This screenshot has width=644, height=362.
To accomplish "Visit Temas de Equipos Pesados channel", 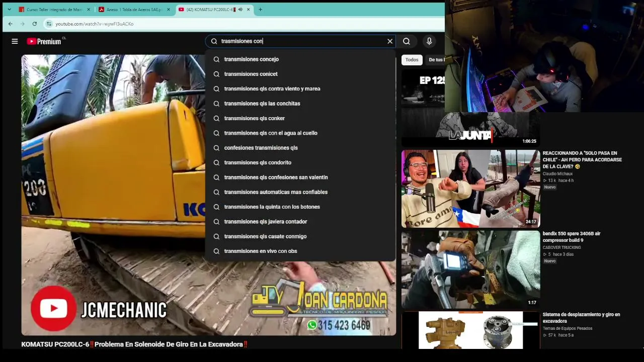I will (x=567, y=328).
